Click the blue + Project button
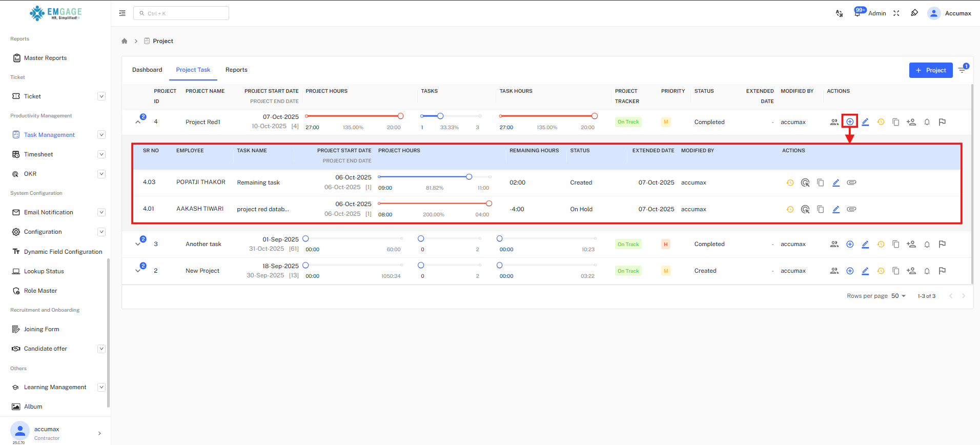Screen dimensions: 980x445 pos(930,70)
